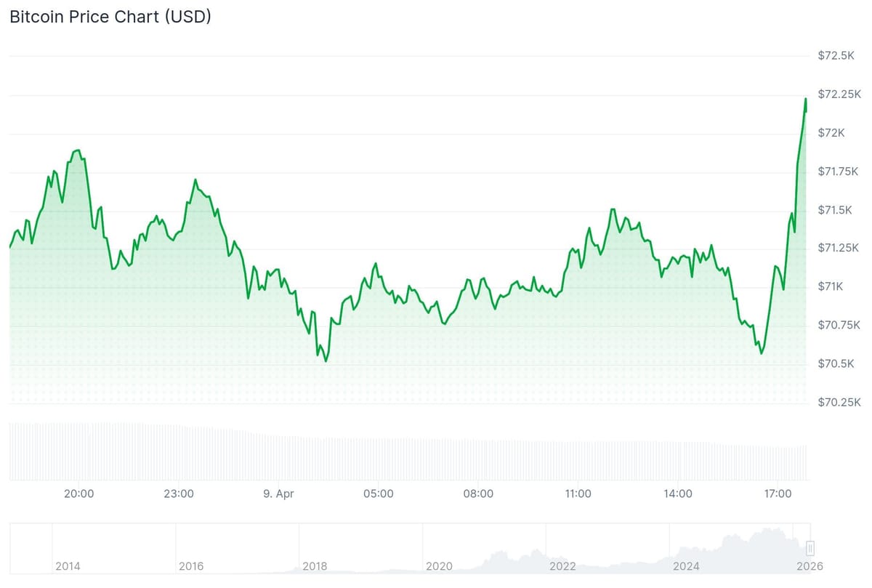Screen dimensions: 872x588
Task: Click the $71K price axis label
Action: [831, 286]
